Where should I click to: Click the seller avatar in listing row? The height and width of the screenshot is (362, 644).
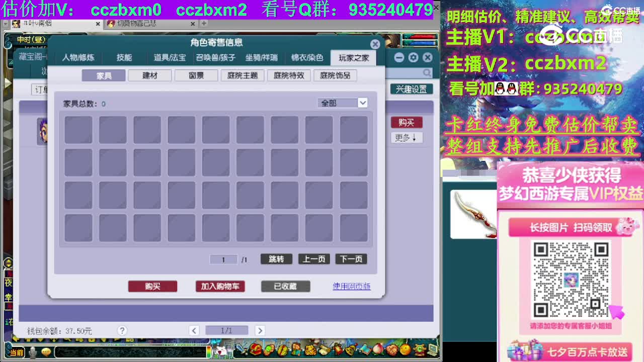coord(42,131)
